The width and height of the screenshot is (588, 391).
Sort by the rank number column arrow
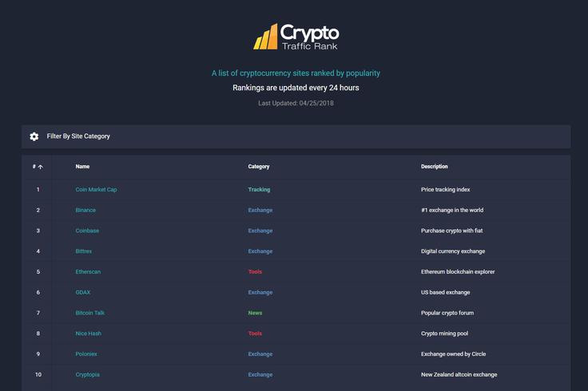pos(40,167)
